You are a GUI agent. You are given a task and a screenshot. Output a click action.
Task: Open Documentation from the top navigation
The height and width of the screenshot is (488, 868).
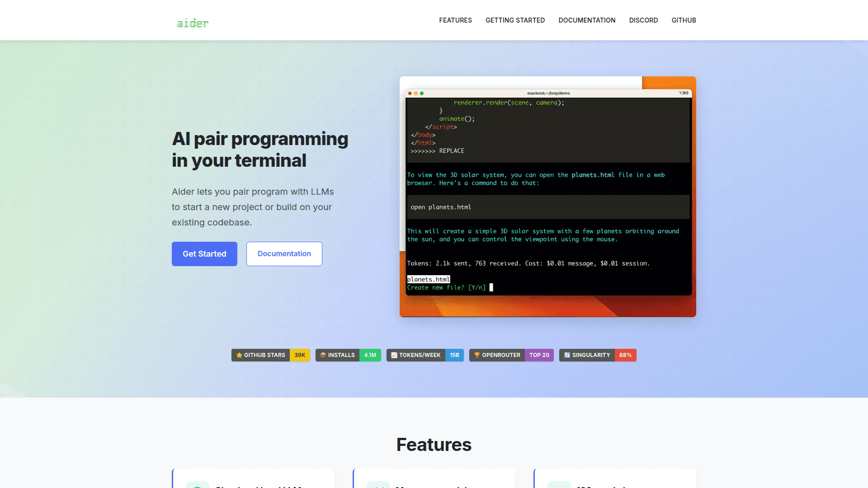pyautogui.click(x=587, y=20)
